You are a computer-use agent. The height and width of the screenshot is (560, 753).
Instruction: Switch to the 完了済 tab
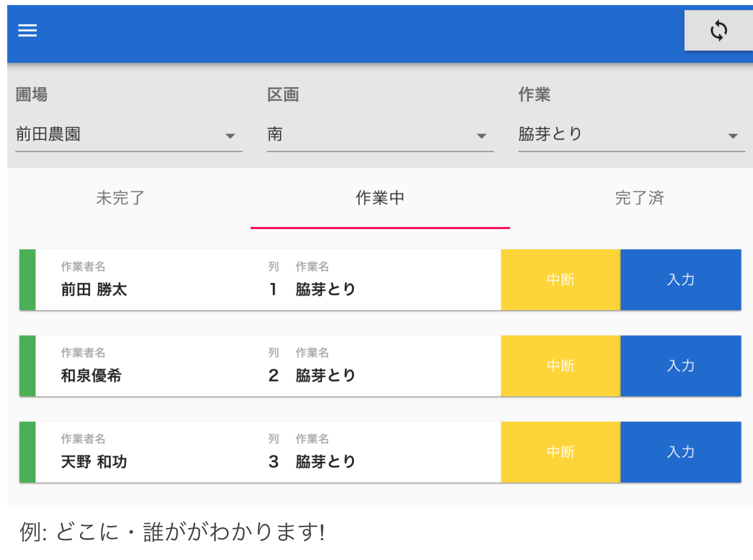[x=639, y=198]
